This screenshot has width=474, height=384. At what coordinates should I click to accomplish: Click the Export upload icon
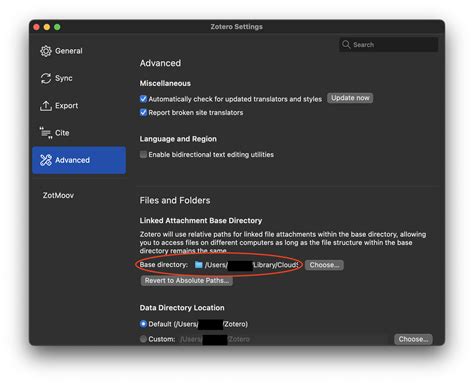46,106
